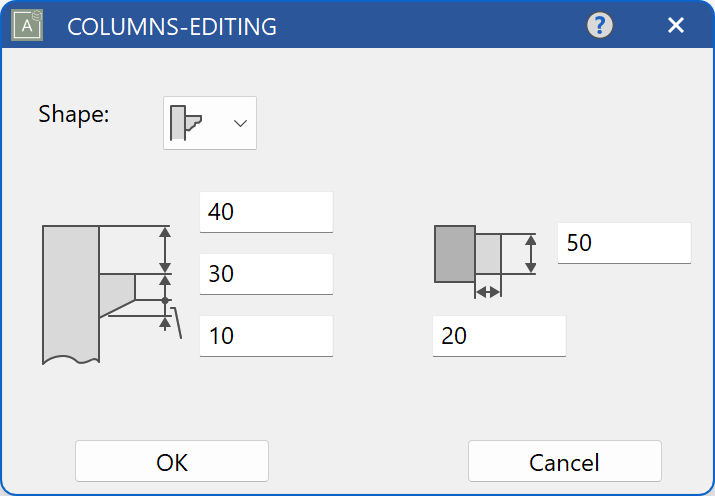
Task: Click the Shape: label
Action: [74, 114]
